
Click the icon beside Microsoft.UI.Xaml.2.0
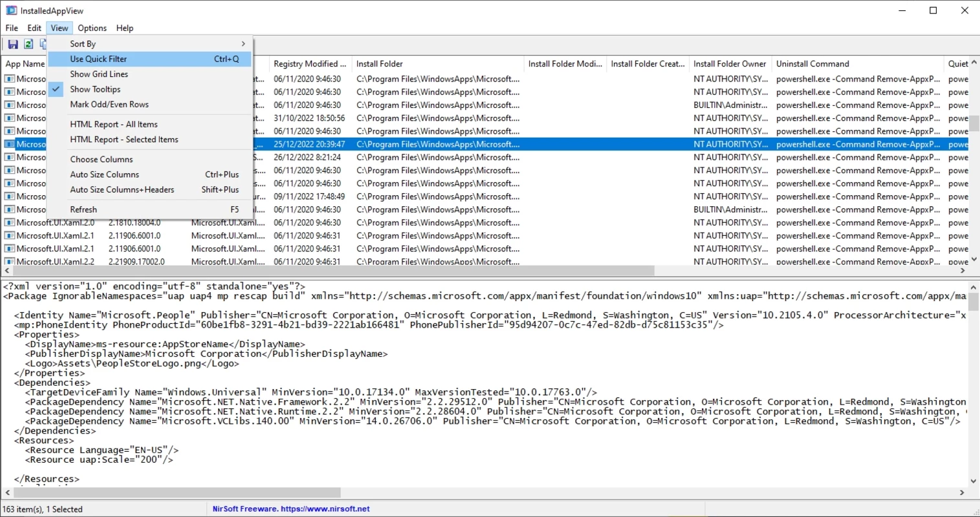[x=10, y=222]
